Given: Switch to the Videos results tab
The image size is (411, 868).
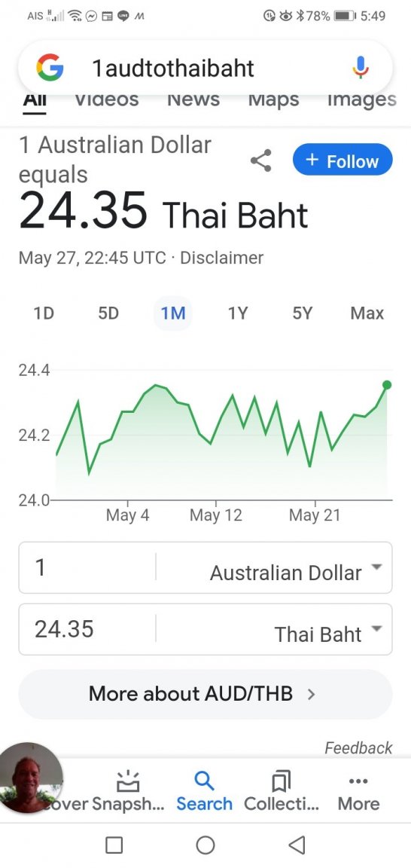Looking at the screenshot, I should pyautogui.click(x=106, y=99).
